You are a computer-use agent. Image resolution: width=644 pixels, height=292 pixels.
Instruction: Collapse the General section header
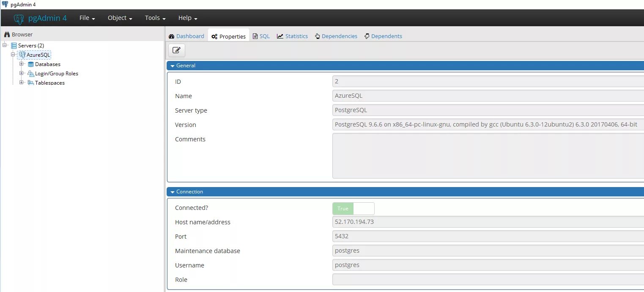click(x=405, y=66)
